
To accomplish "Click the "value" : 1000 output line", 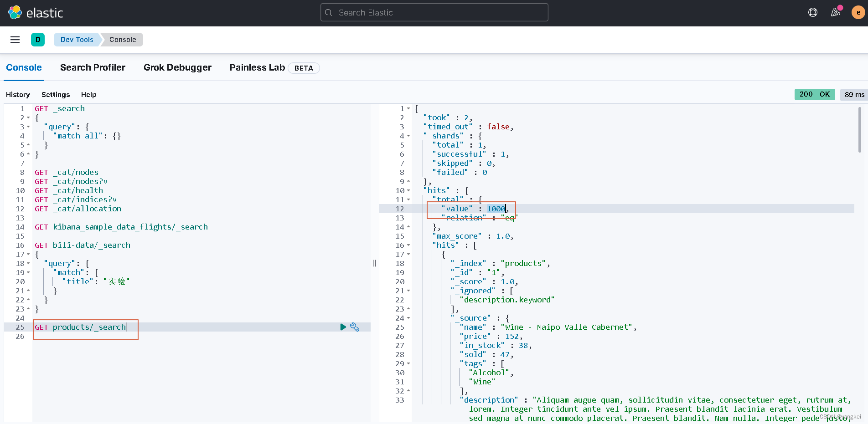I will [475, 209].
